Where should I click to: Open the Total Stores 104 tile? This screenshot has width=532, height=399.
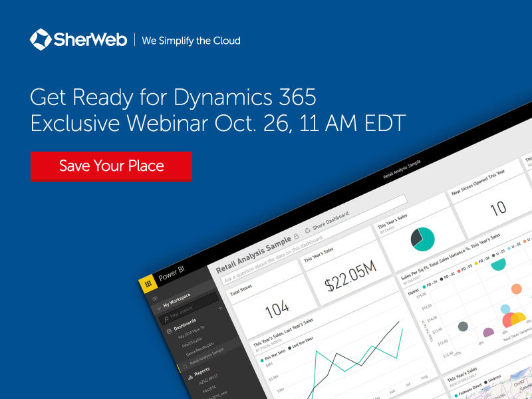pos(272,301)
